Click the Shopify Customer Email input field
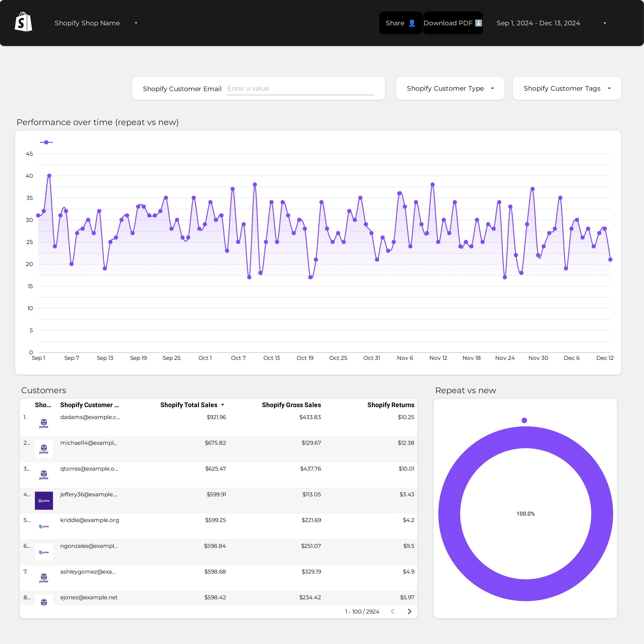This screenshot has width=644, height=644. click(x=300, y=89)
